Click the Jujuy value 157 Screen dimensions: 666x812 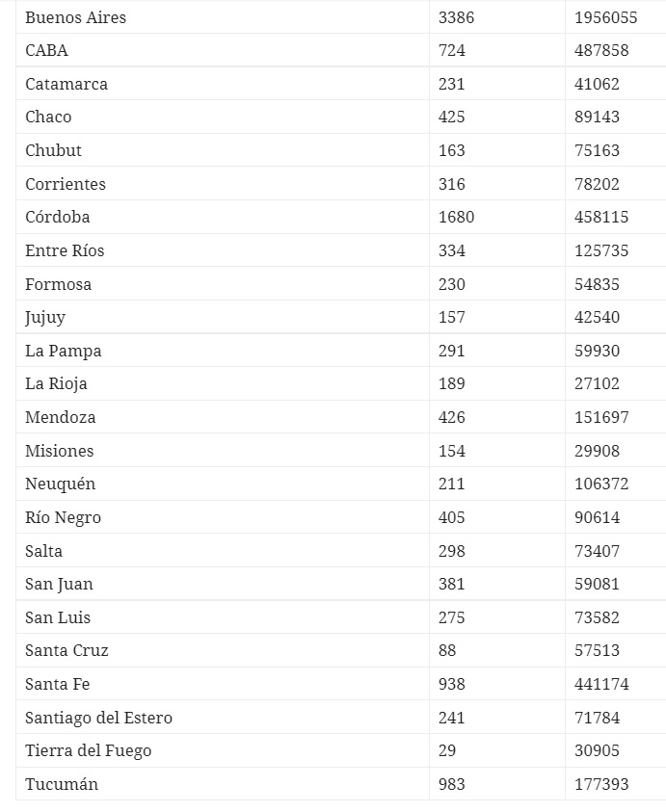tap(451, 317)
